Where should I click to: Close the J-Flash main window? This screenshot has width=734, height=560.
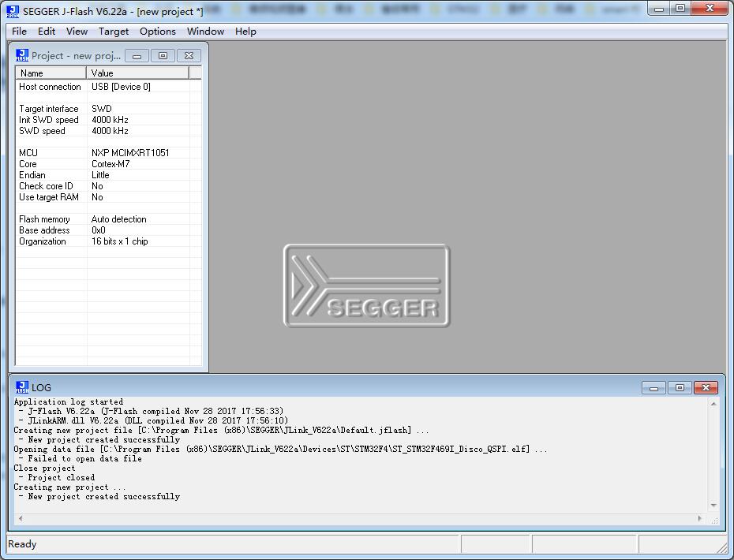710,9
